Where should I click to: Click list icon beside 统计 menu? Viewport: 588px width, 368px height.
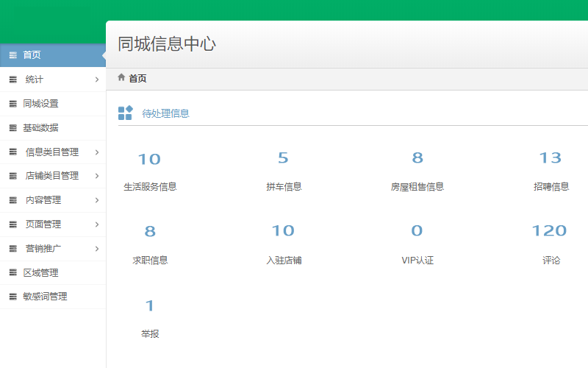(12, 79)
